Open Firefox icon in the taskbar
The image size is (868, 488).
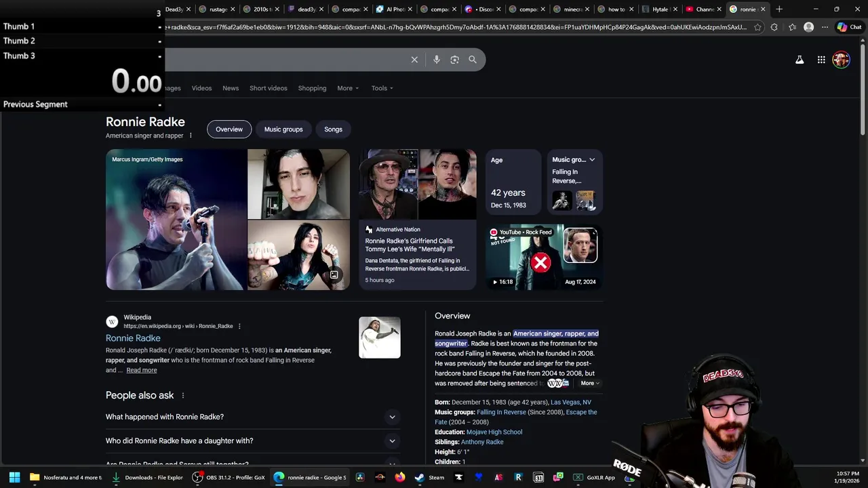pyautogui.click(x=400, y=477)
